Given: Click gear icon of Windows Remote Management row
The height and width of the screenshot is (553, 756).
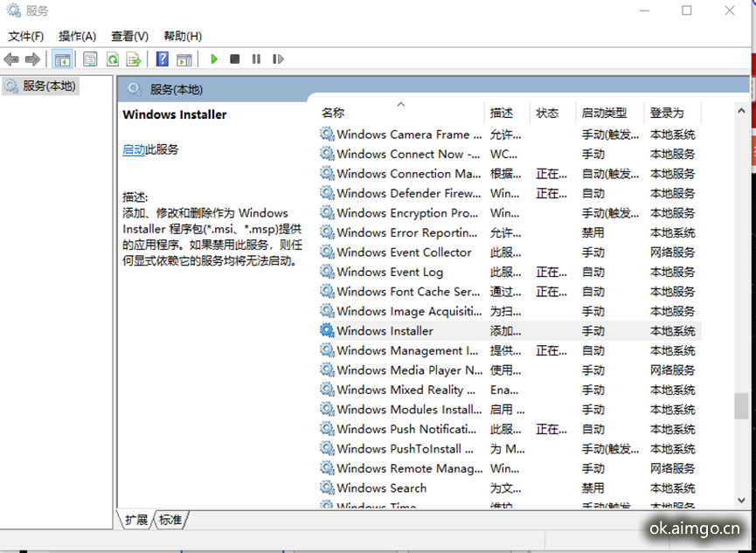Looking at the screenshot, I should 328,467.
